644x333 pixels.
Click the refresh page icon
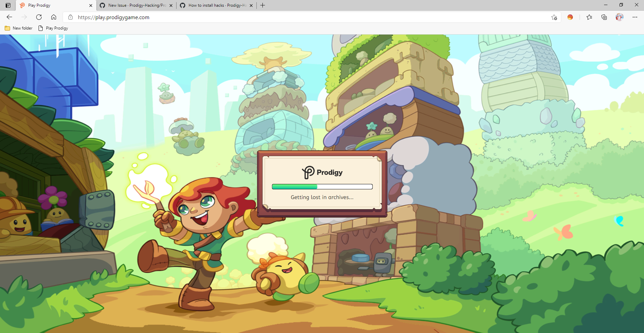pos(39,17)
